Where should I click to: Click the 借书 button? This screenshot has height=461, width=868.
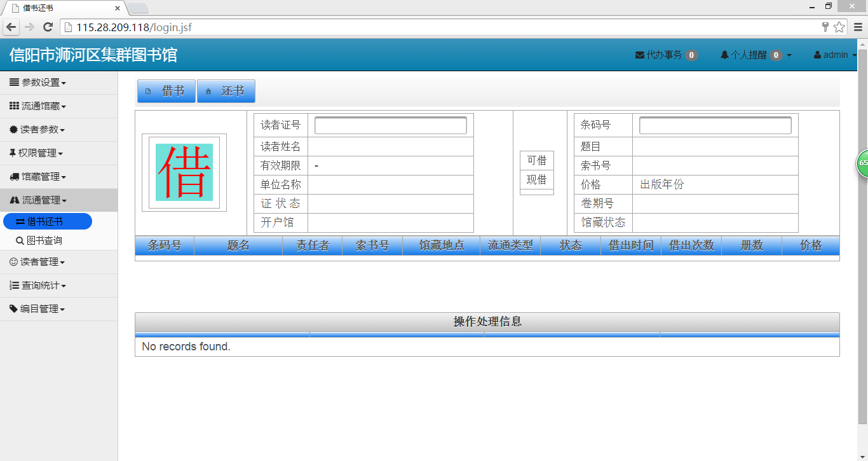click(x=166, y=91)
